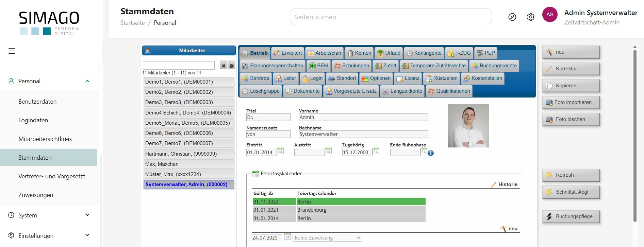The width and height of the screenshot is (644, 247).
Task: Click the blue info icon by Ruhephase
Action: pyautogui.click(x=431, y=153)
